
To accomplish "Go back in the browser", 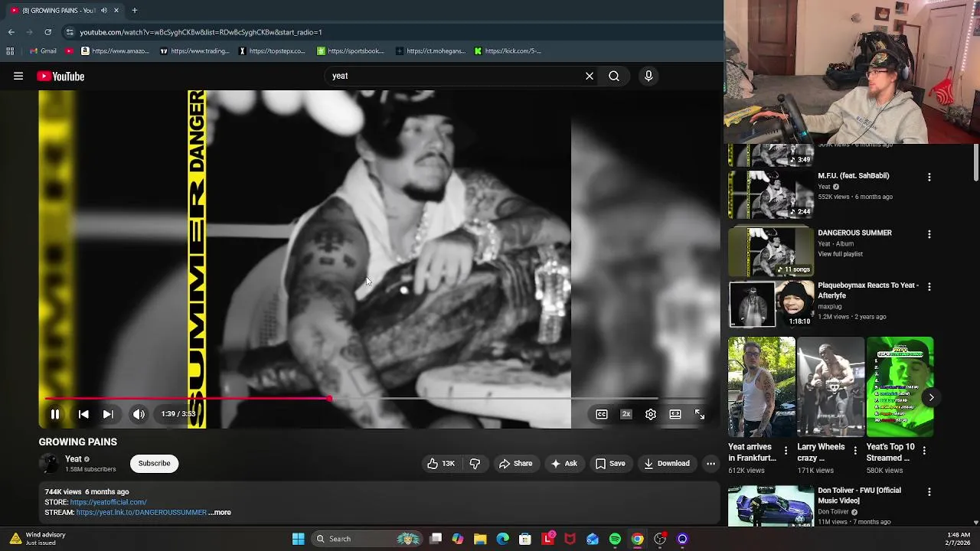I will 11,32.
